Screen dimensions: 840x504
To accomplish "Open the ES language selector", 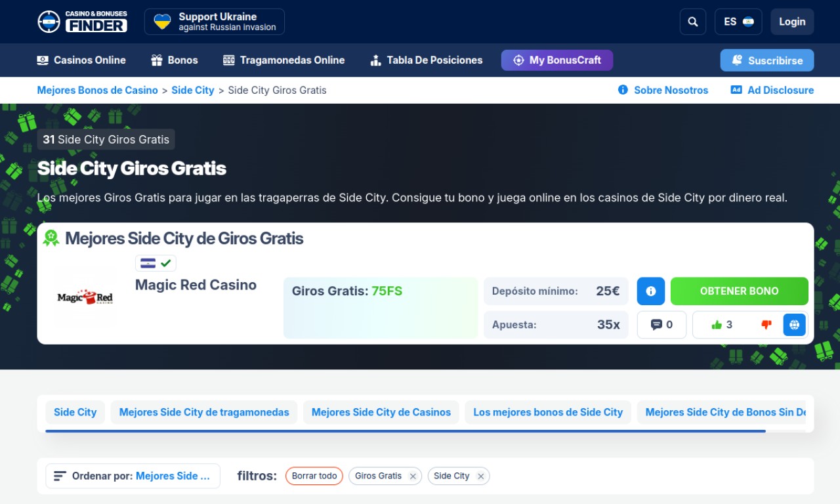I will tap(738, 22).
